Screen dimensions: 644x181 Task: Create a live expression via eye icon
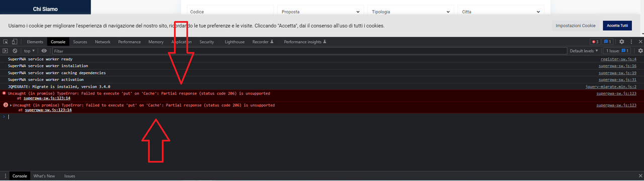44,51
